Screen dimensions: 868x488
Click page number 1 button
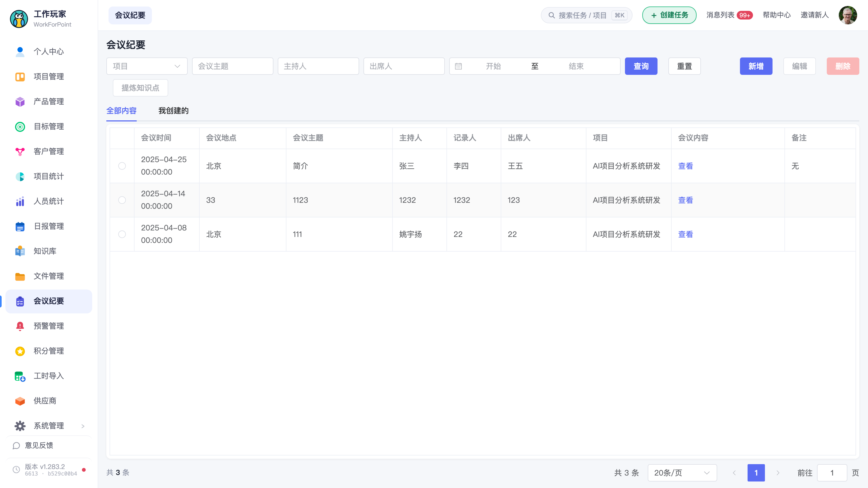[x=756, y=473]
